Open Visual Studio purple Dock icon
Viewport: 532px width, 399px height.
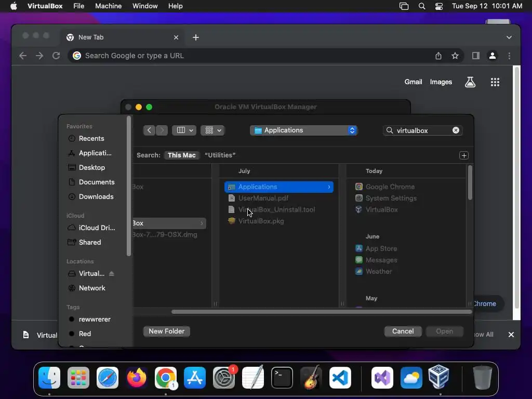[382, 377]
